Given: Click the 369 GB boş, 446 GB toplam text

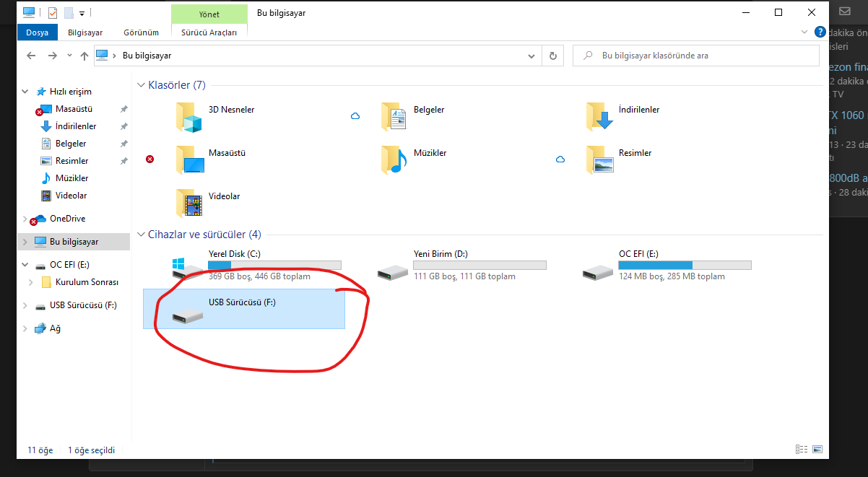Looking at the screenshot, I should click(x=259, y=276).
